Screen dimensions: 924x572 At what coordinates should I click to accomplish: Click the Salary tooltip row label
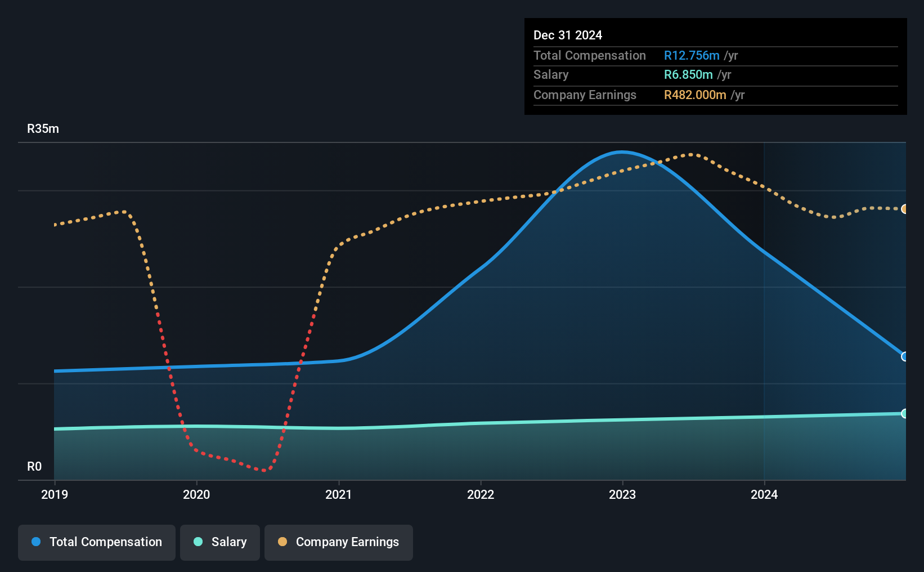pos(551,74)
